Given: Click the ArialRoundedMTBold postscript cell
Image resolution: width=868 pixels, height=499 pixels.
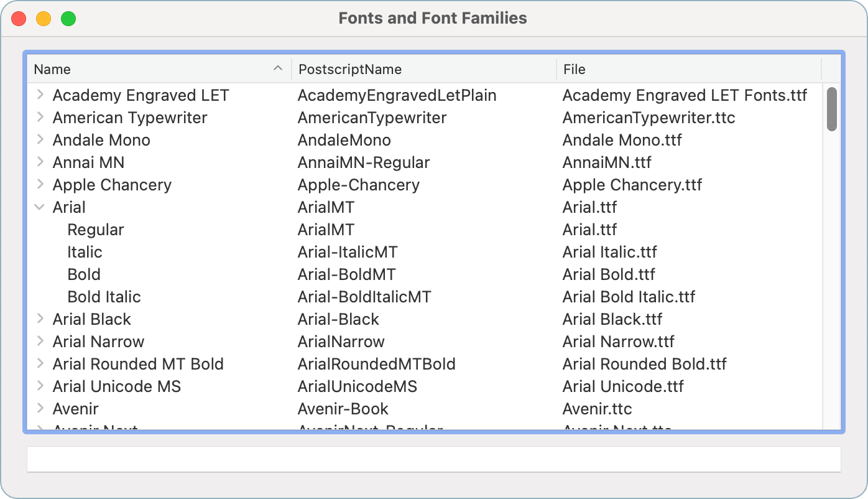Looking at the screenshot, I should pos(377,364).
